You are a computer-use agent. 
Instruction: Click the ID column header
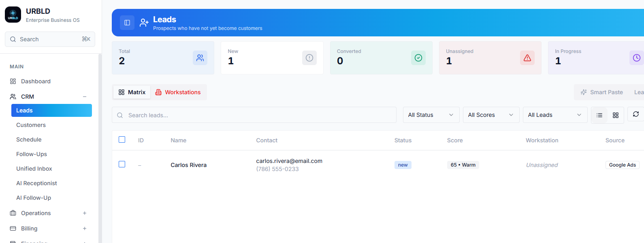coord(141,140)
